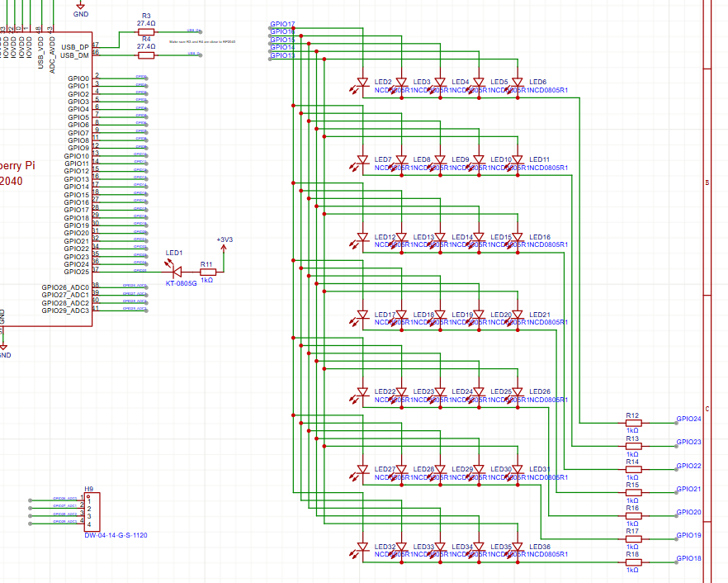Screen dimensions: 728x583
Task: Select the GPIO25 pin label on RP2040
Action: (x=78, y=272)
